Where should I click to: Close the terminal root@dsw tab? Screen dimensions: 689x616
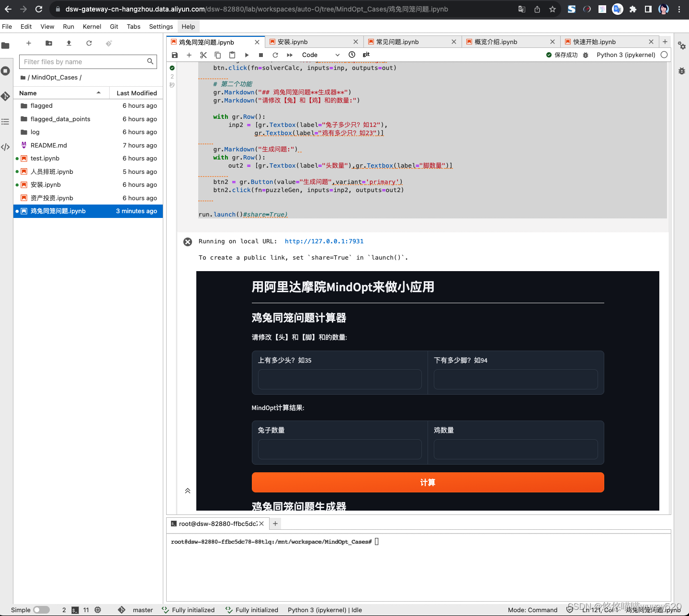[261, 524]
